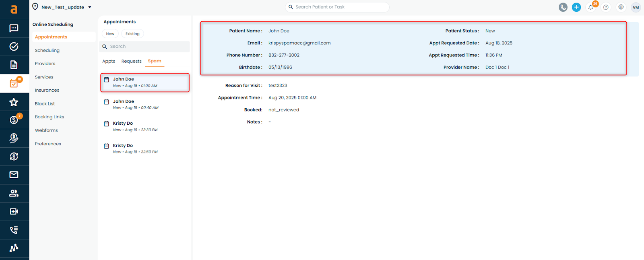
Task: Switch to the Appts tab
Action: [109, 61]
